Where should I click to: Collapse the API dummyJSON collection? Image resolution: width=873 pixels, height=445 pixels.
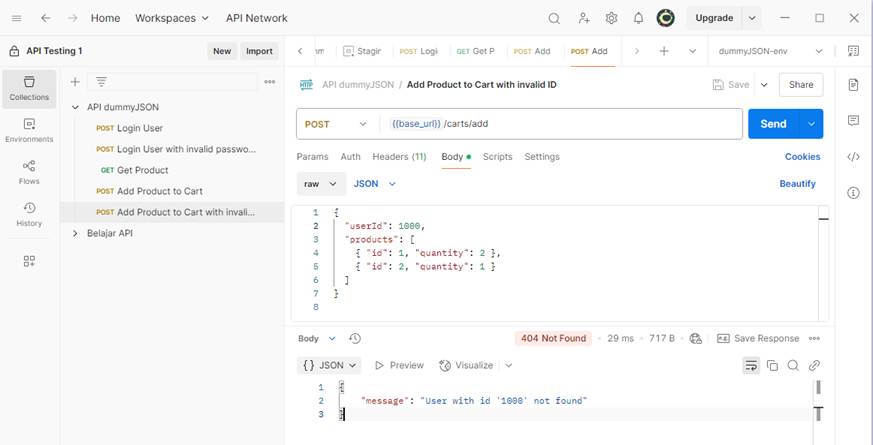76,107
